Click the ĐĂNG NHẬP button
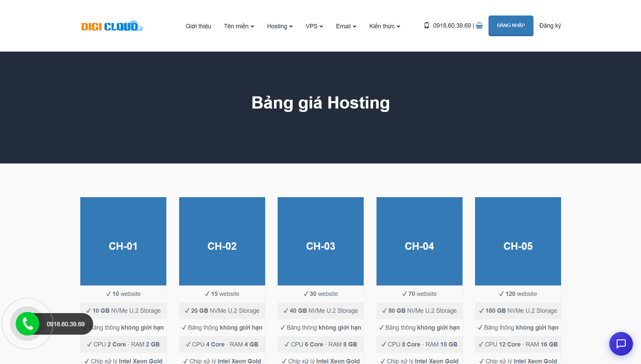The image size is (641, 364). 511,25
